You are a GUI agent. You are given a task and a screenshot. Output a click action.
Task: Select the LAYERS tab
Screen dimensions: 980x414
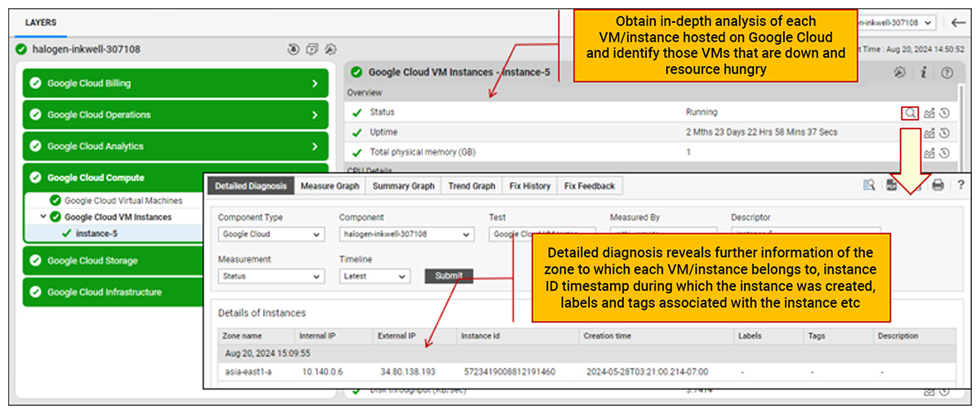coord(40,23)
